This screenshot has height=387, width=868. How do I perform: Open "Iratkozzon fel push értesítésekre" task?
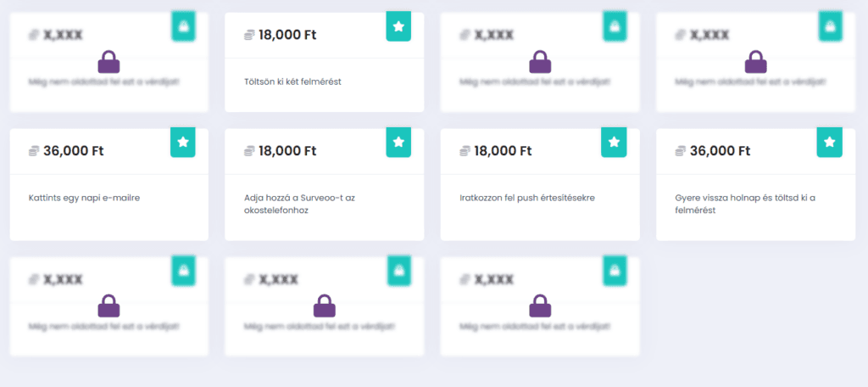point(527,198)
